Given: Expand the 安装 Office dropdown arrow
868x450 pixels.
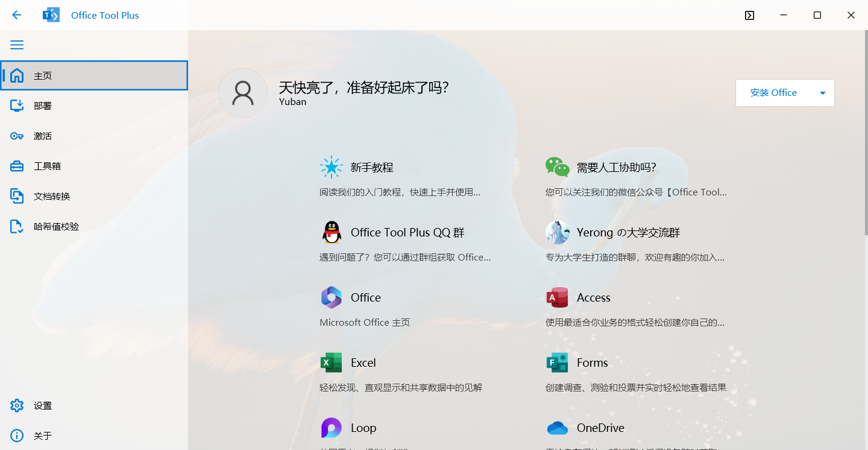Looking at the screenshot, I should tap(822, 93).
